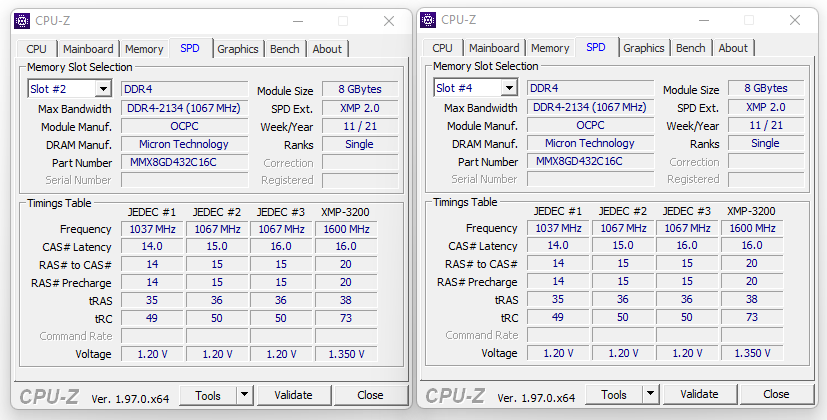Image resolution: width=827 pixels, height=420 pixels.
Task: Click 8 GBytes module size in left window
Action: 360,89
